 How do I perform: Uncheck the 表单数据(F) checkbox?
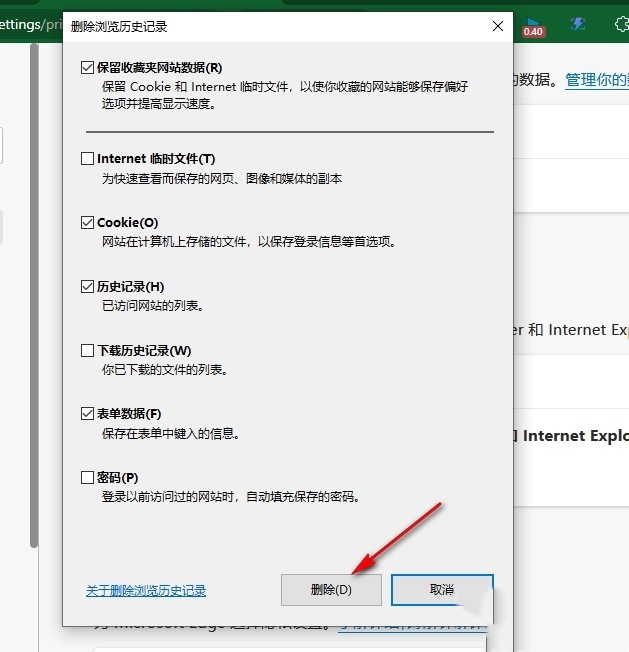pos(87,414)
